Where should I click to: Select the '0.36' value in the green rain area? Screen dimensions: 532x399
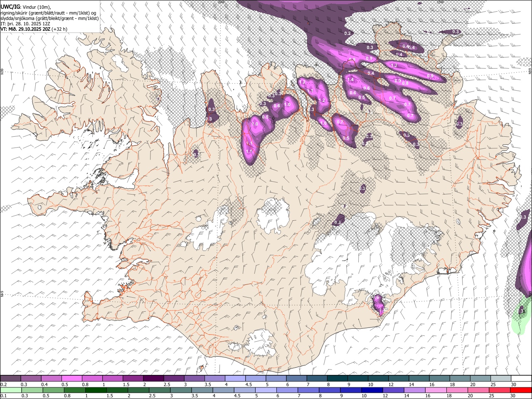coord(522,311)
